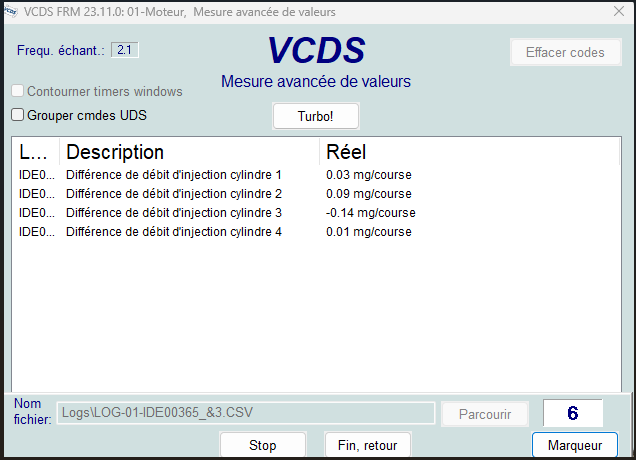Image resolution: width=636 pixels, height=460 pixels.
Task: Click the Frequ. échant. label
Action: 60,50
